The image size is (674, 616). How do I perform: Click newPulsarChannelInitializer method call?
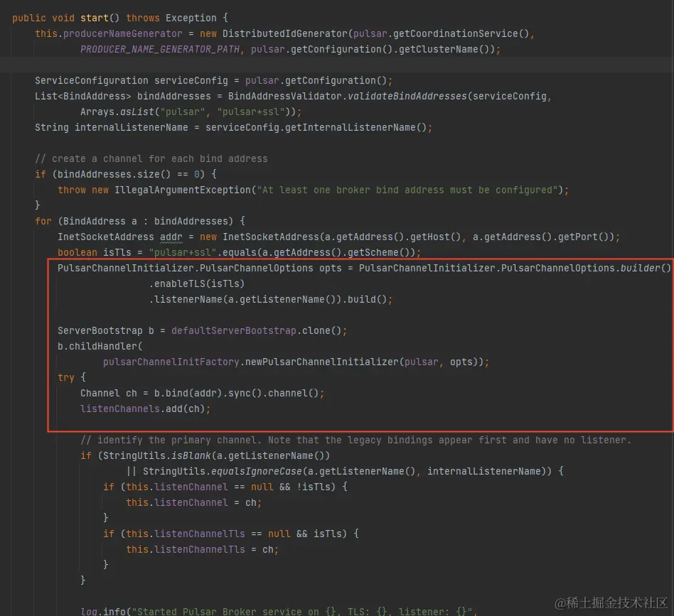point(321,362)
